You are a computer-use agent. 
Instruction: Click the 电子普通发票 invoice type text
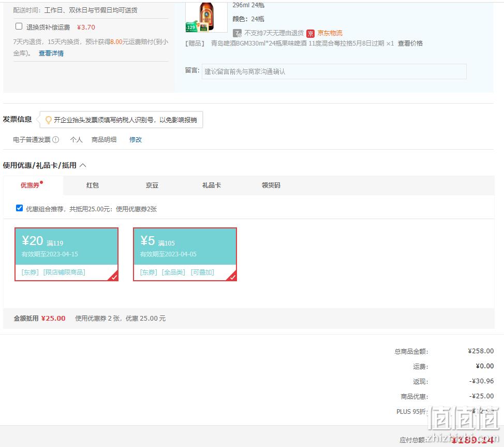pos(32,140)
